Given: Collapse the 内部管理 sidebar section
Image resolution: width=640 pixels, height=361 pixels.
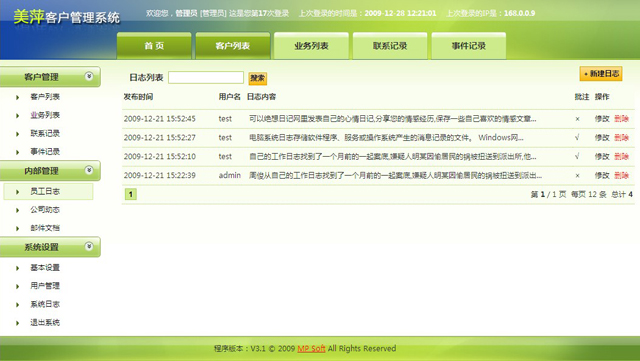Looking at the screenshot, I should [89, 170].
